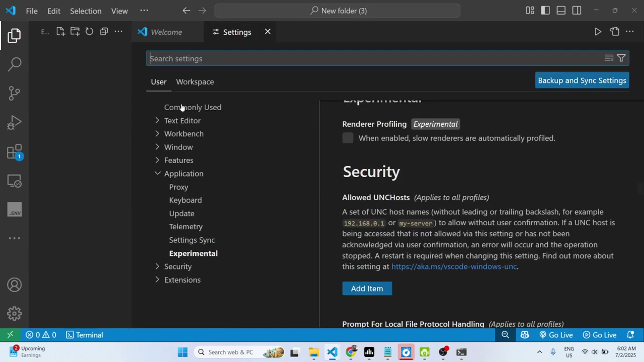Toggle secondary side bar visibility
The image size is (644, 362).
pyautogui.click(x=577, y=11)
